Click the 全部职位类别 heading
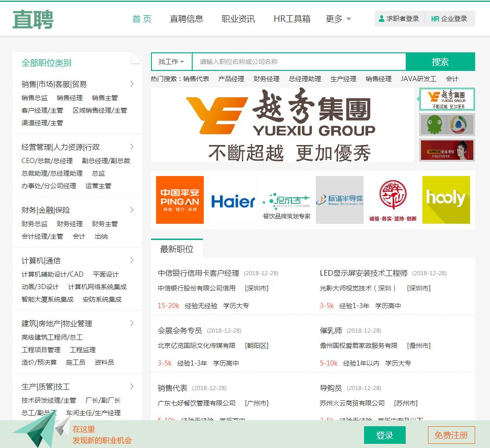490x448 pixels. pos(47,63)
